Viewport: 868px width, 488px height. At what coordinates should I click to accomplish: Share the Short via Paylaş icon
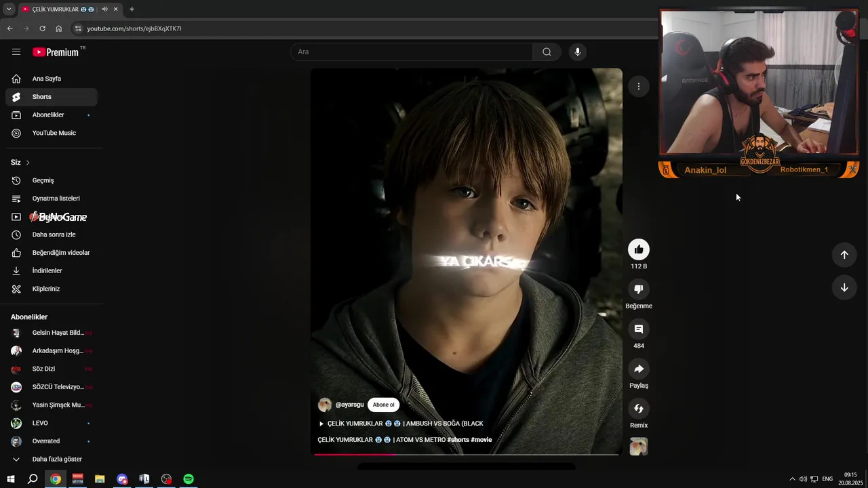[x=639, y=369]
